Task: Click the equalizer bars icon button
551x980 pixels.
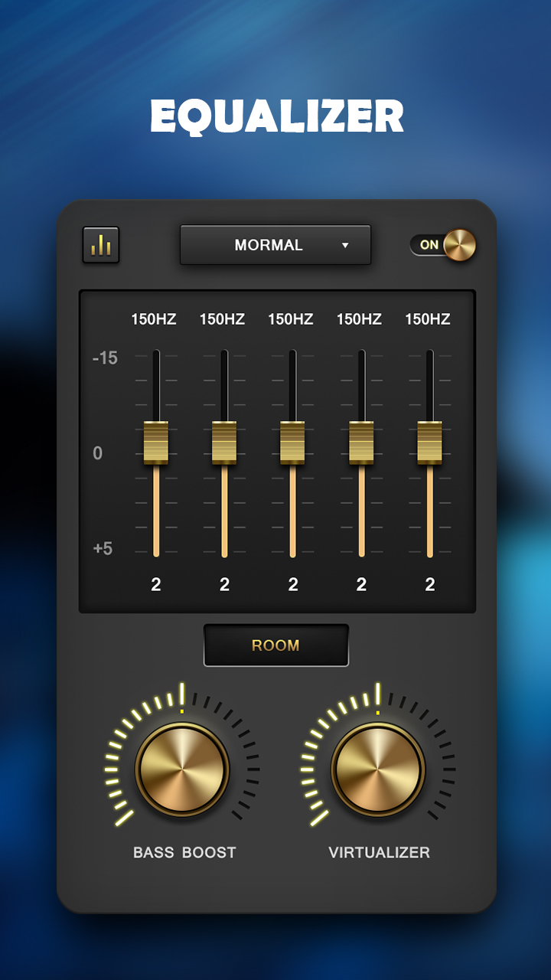Action: tap(101, 245)
